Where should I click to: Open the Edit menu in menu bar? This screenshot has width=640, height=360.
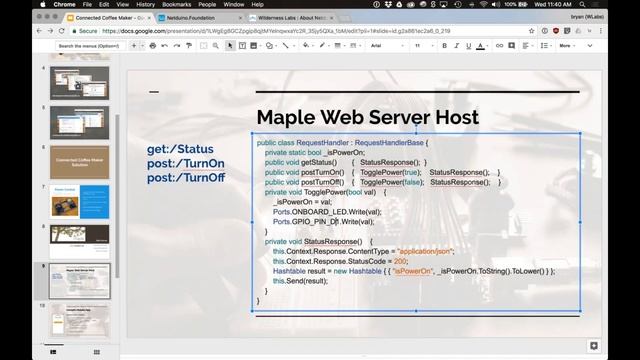(x=104, y=4)
